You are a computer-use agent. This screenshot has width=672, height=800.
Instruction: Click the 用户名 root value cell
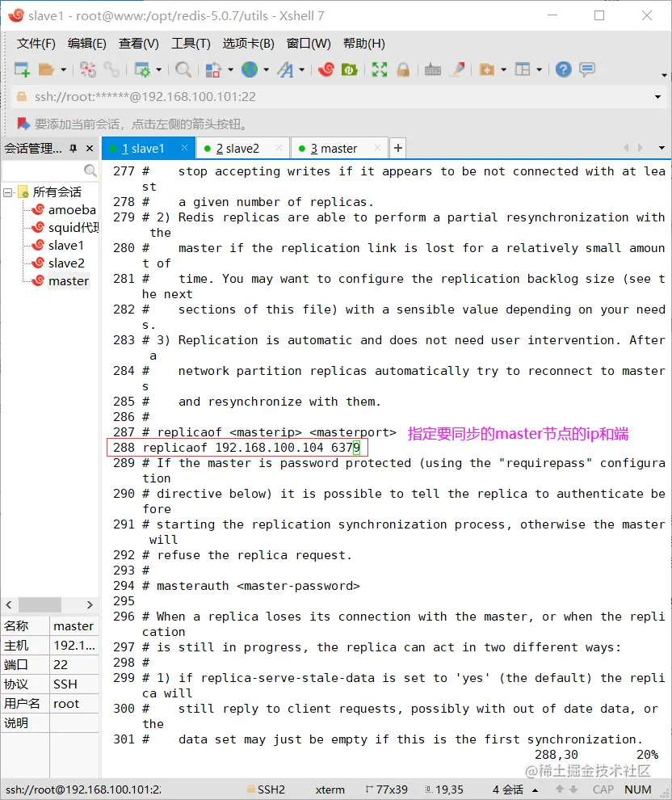[x=74, y=704]
